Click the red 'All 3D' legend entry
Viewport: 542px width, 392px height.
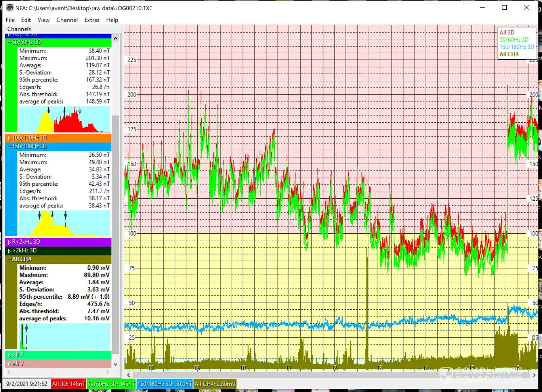click(x=507, y=33)
